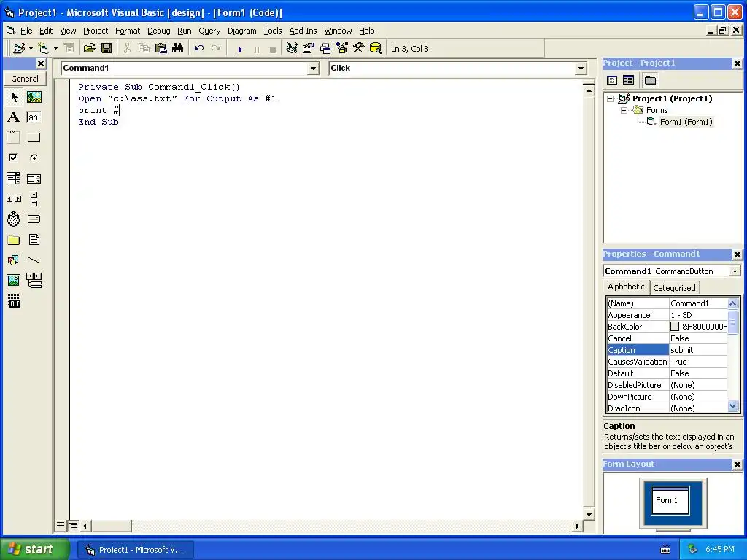The width and height of the screenshot is (747, 560).
Task: Click View Code in the Project panel
Action: pyautogui.click(x=612, y=80)
